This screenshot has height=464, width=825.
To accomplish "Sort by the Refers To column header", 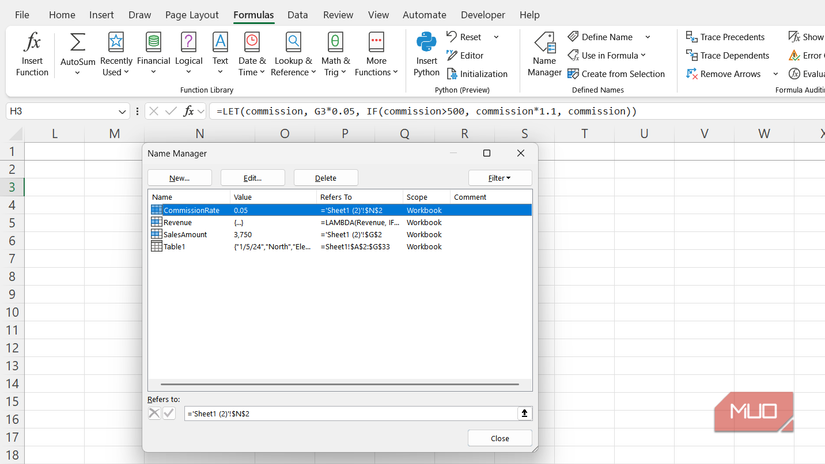I will (360, 197).
